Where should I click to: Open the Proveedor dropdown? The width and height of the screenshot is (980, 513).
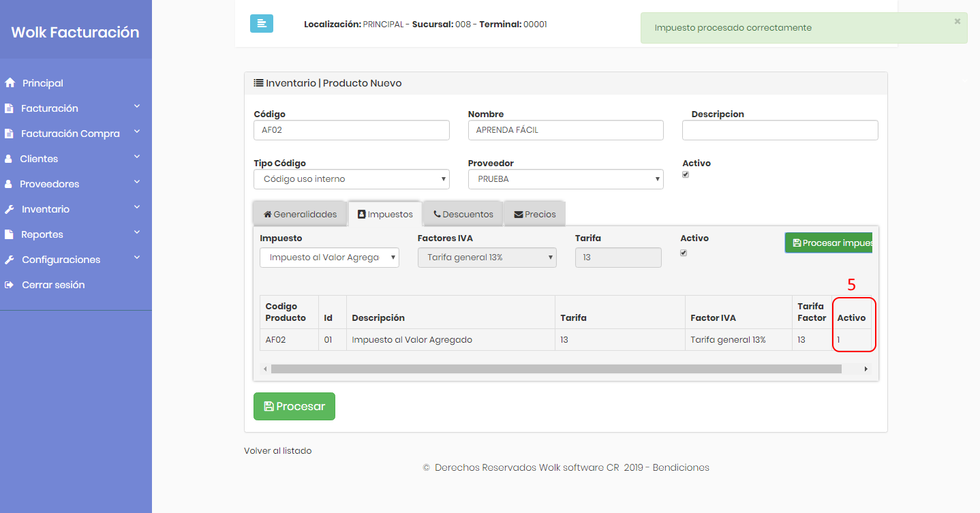pos(566,179)
